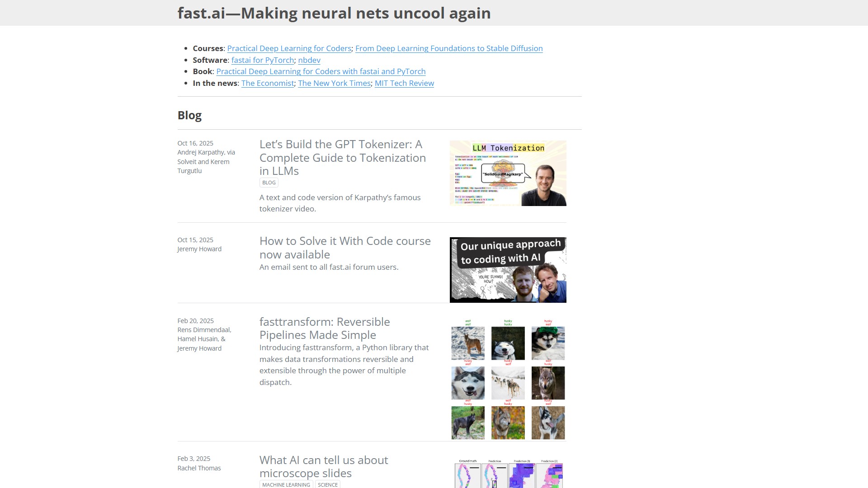Open The Economist news link
The width and height of the screenshot is (868, 488).
pyautogui.click(x=268, y=83)
